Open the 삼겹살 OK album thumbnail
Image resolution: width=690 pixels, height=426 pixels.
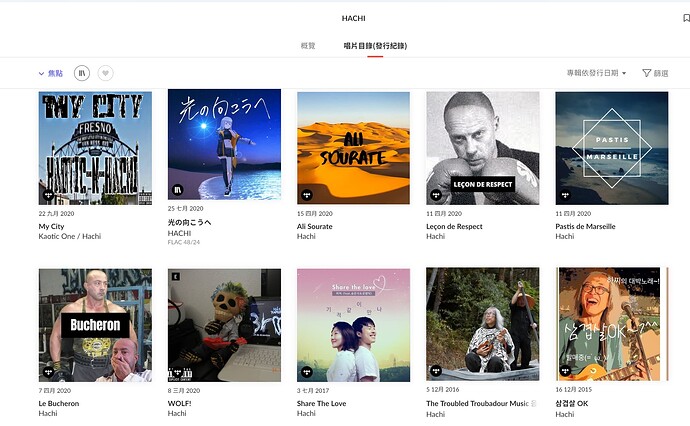click(x=612, y=324)
